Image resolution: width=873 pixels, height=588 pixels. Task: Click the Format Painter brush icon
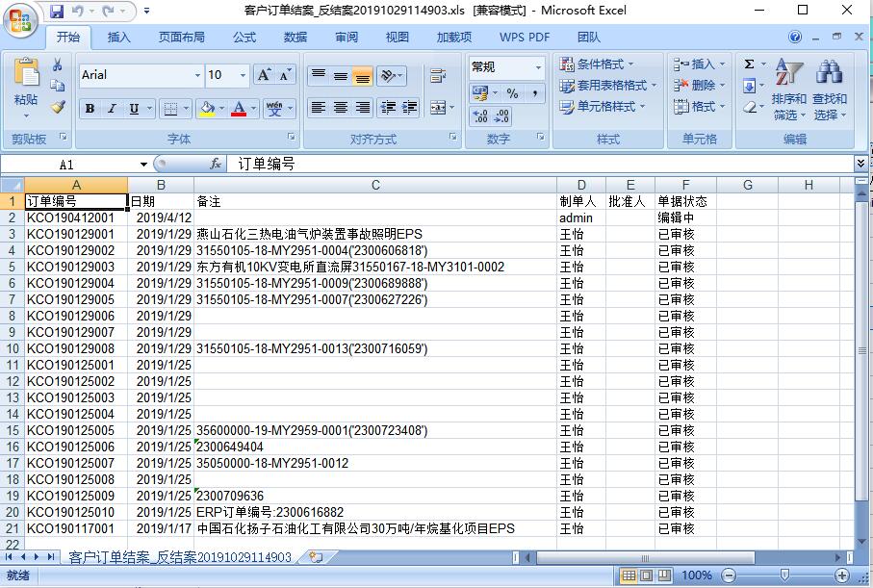(58, 107)
